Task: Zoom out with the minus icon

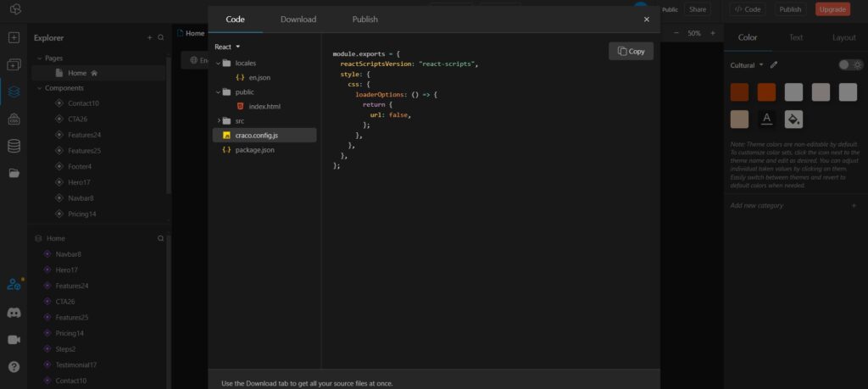Action: pyautogui.click(x=676, y=33)
